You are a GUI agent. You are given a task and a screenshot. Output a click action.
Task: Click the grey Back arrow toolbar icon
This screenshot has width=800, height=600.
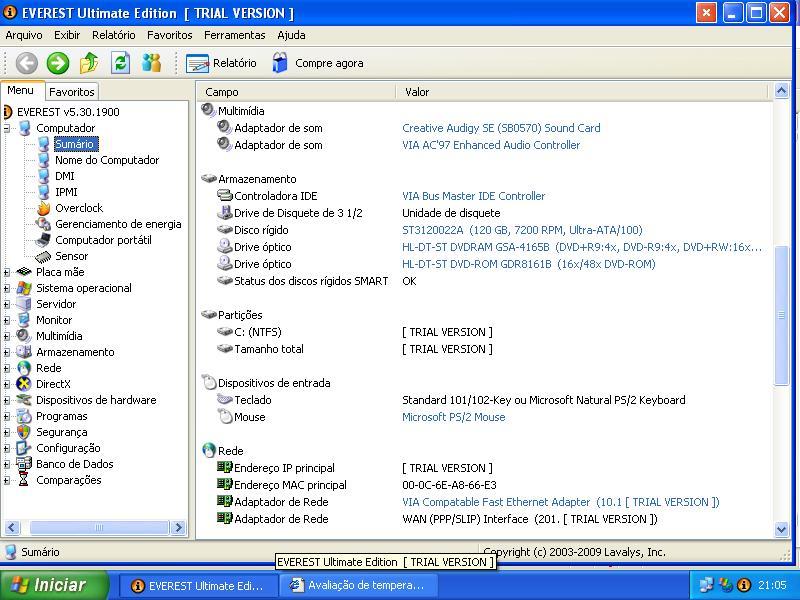(x=27, y=63)
